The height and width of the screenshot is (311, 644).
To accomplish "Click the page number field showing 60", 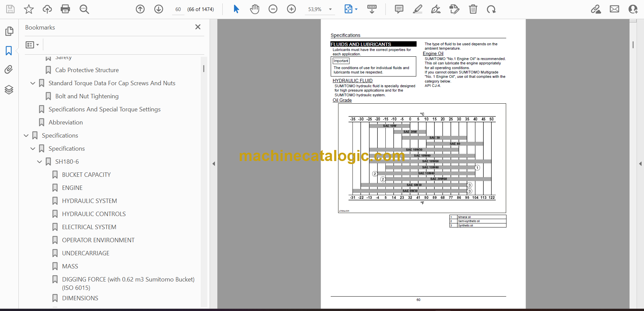I will 178,9.
